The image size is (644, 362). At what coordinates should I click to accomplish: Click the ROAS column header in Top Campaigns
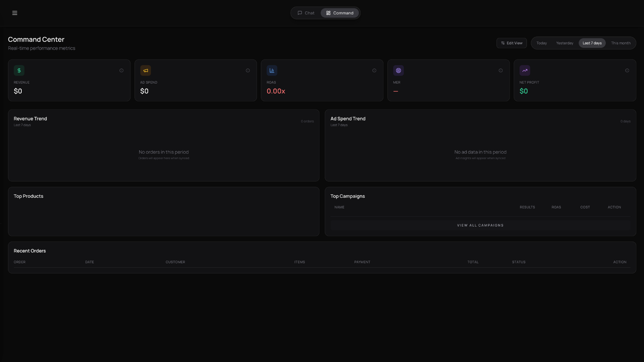[556, 207]
